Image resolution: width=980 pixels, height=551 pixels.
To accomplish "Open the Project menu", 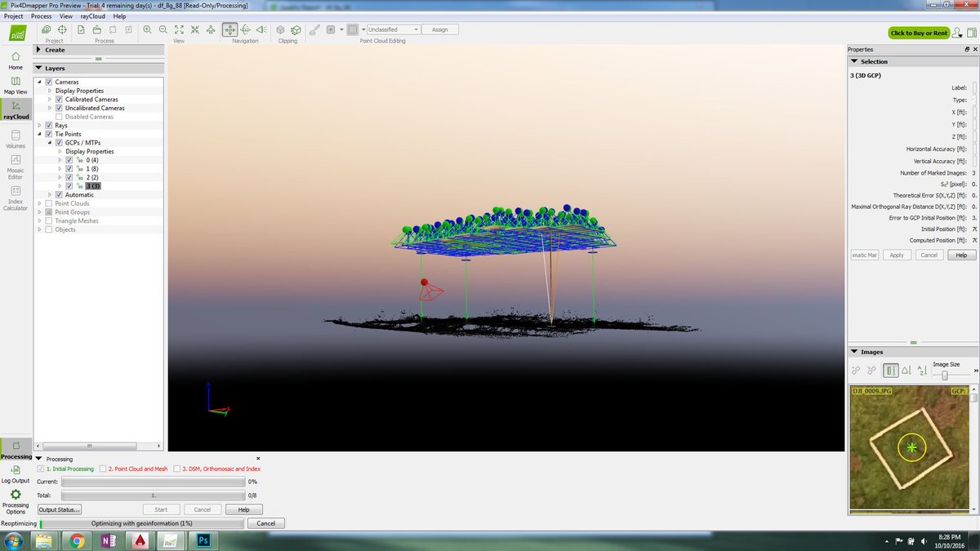I will pyautogui.click(x=15, y=16).
